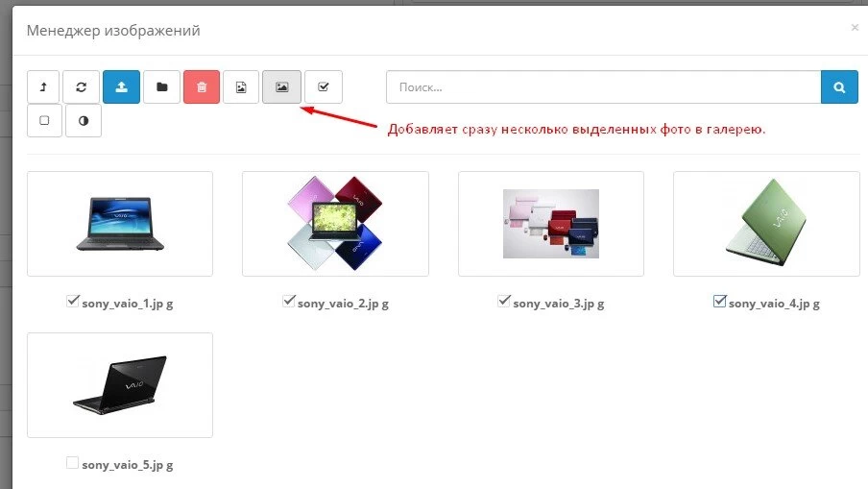Close the image manager dialog
The width and height of the screenshot is (868, 489).
click(855, 27)
